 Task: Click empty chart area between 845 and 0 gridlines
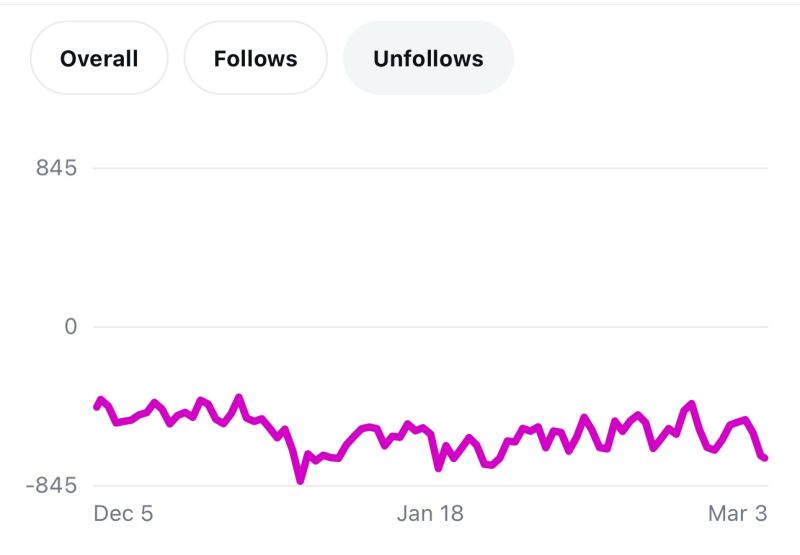(430, 248)
